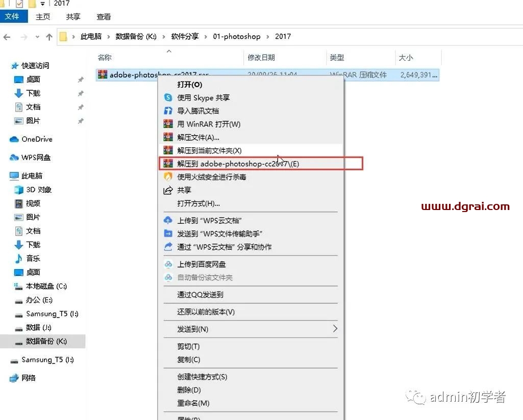Unpin 文档 using its pin icon
The image size is (523, 420).
point(81,107)
